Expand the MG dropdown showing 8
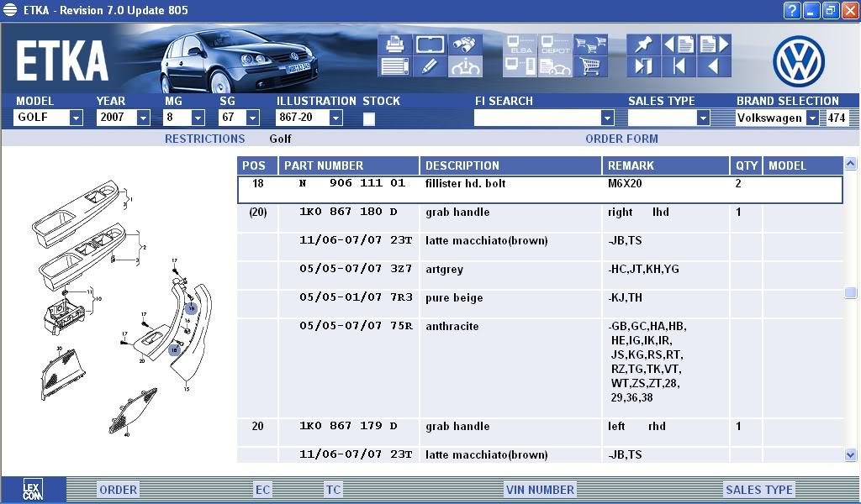Viewport: 861px width, 504px height. click(198, 118)
